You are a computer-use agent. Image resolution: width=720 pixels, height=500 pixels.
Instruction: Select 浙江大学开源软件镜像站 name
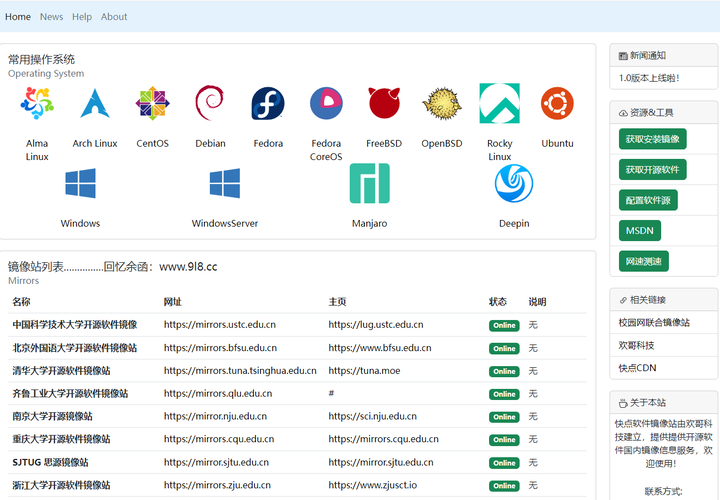tap(61, 485)
